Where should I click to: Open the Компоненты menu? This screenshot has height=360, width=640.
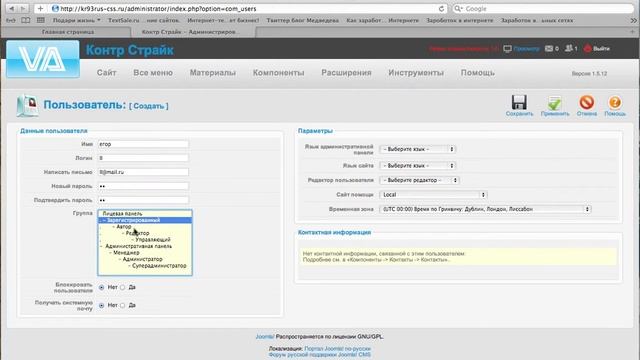278,73
